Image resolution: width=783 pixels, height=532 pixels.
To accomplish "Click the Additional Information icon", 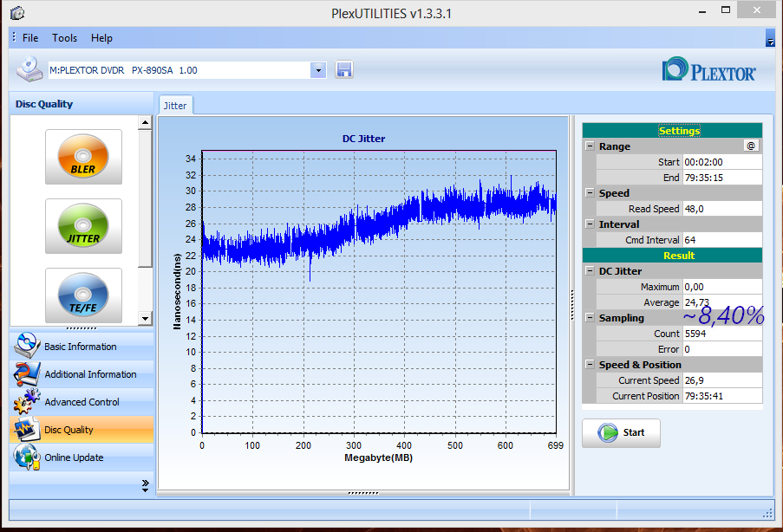I will click(27, 373).
